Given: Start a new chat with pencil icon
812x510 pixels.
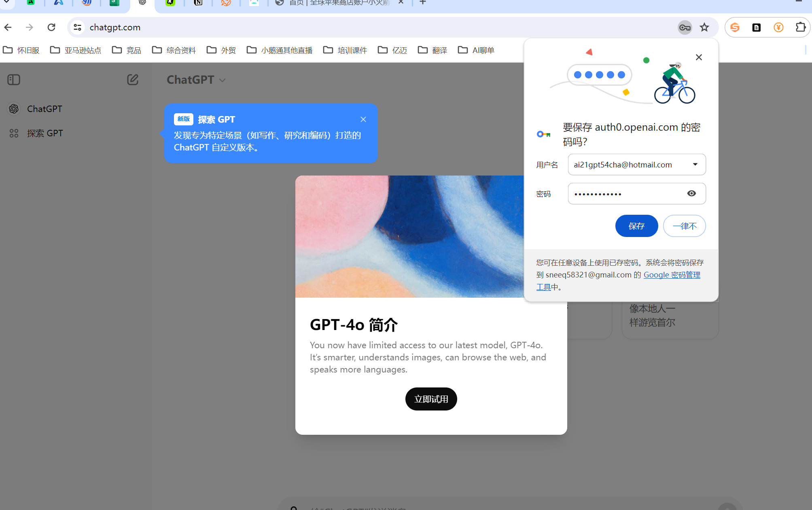Looking at the screenshot, I should tap(133, 80).
